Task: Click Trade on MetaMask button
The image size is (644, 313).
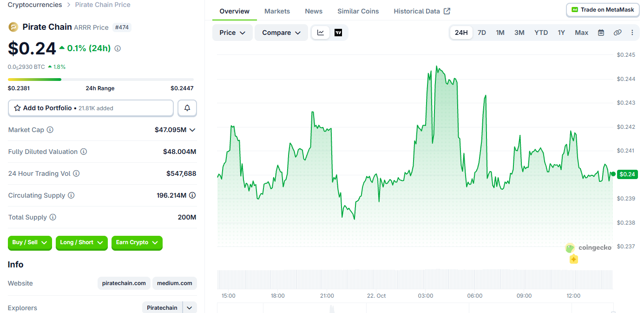Action: (x=602, y=10)
